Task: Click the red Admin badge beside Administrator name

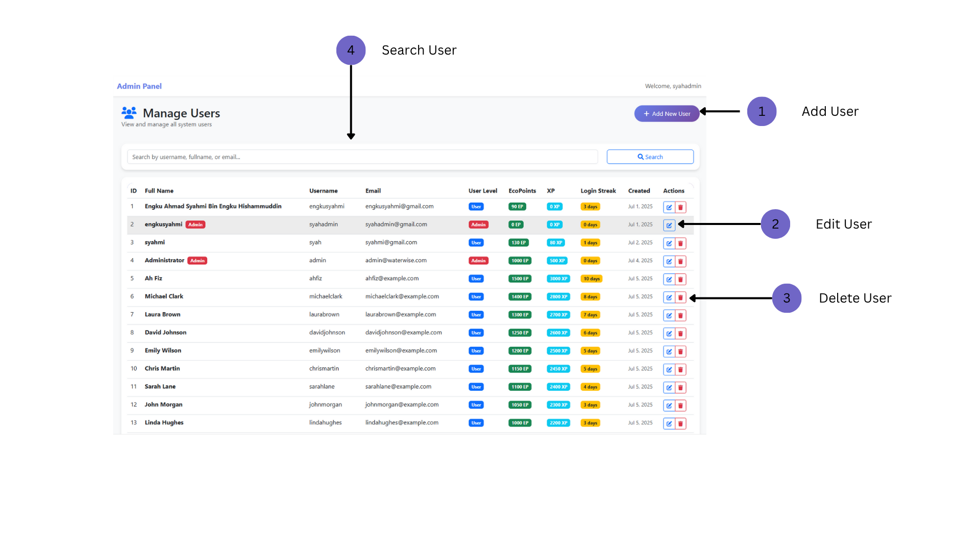Action: (198, 261)
